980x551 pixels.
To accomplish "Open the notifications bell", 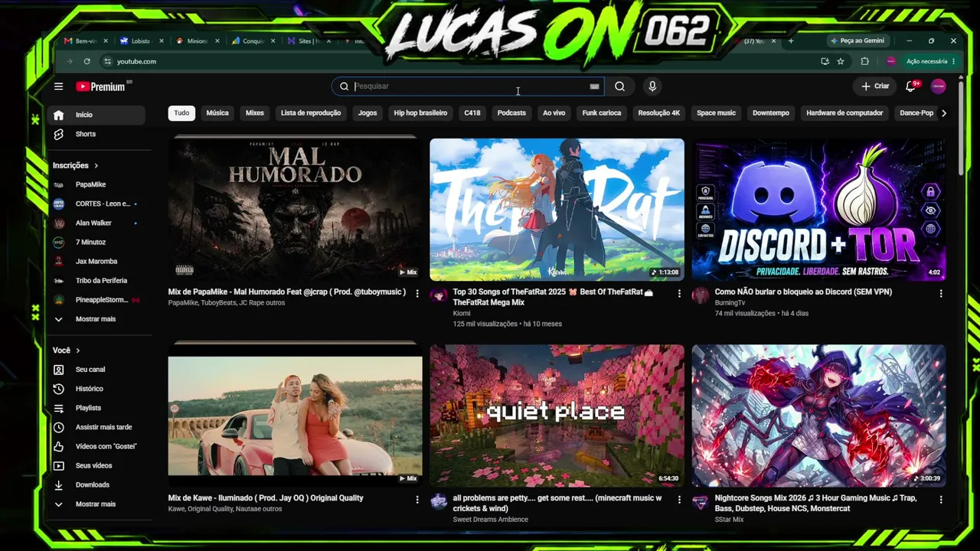I will click(911, 86).
